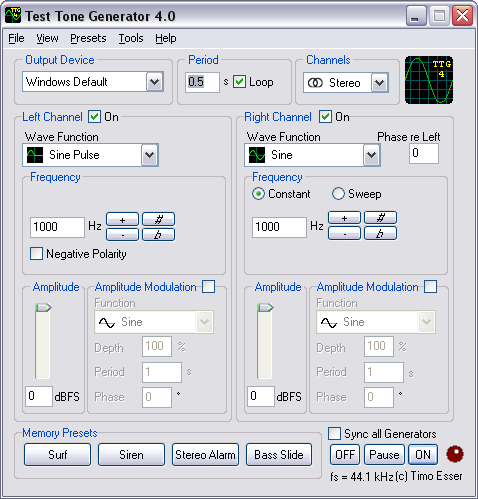Click right modulation Period field
478x499 pixels.
coord(384,372)
